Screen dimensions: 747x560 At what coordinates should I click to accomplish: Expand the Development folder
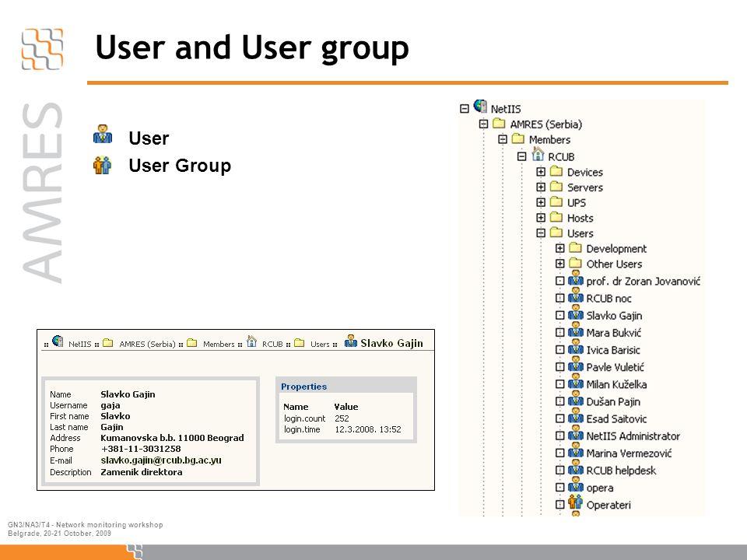(560, 248)
